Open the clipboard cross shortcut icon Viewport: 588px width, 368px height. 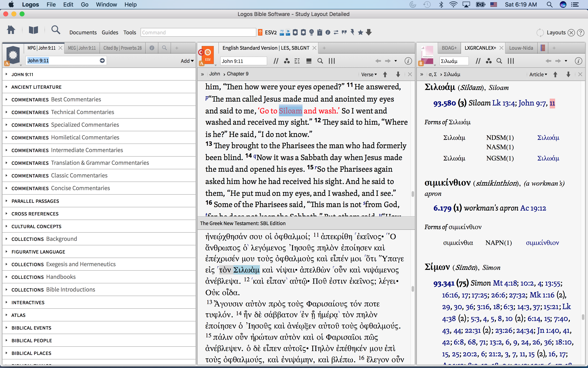click(x=320, y=32)
